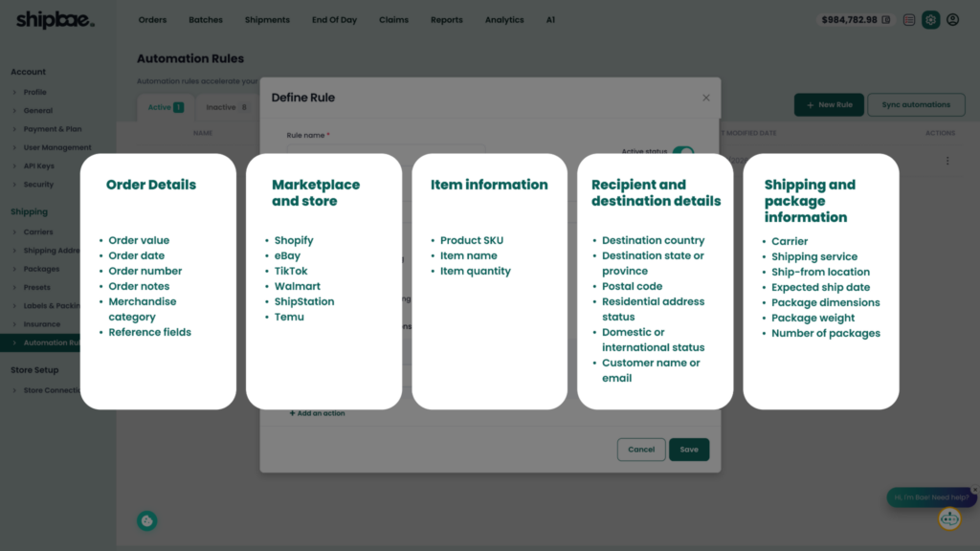This screenshot has height=551, width=980.
Task: Switch to the Inactive rules tab
Action: [x=226, y=107]
